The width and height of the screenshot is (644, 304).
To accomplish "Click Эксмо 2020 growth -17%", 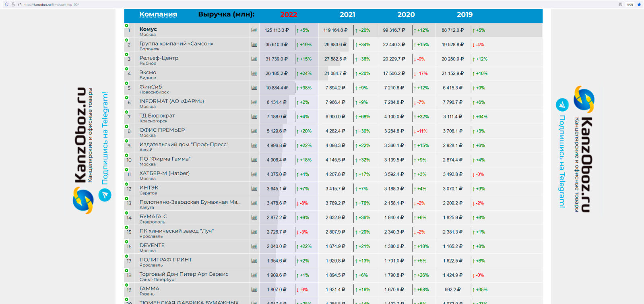I will pyautogui.click(x=421, y=74).
